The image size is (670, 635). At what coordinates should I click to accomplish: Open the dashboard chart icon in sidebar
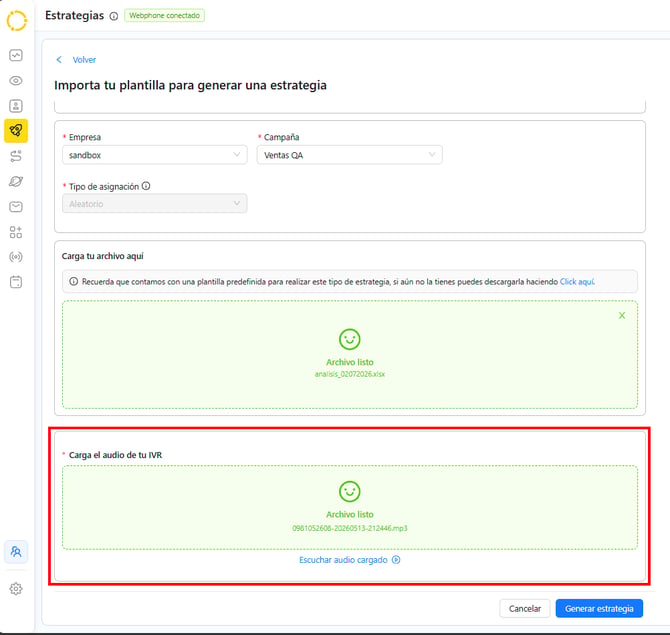click(16, 55)
